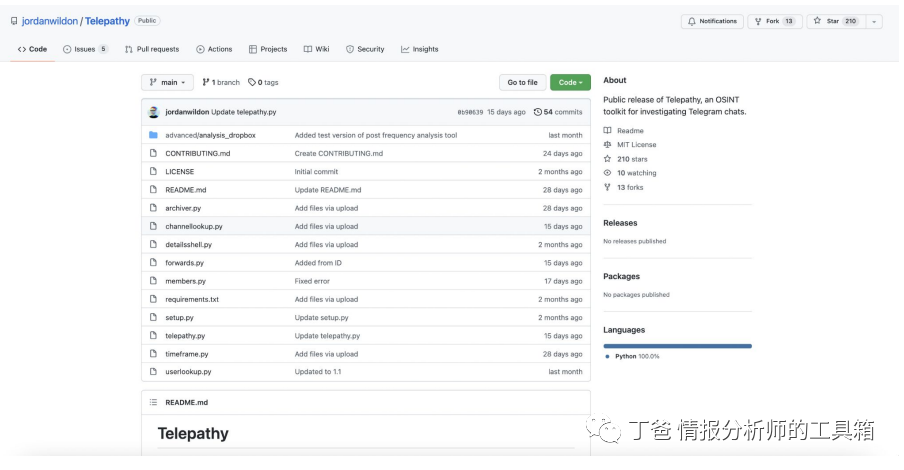Open the Security tab
Screen dimensions: 904x470
pyautogui.click(x=365, y=50)
